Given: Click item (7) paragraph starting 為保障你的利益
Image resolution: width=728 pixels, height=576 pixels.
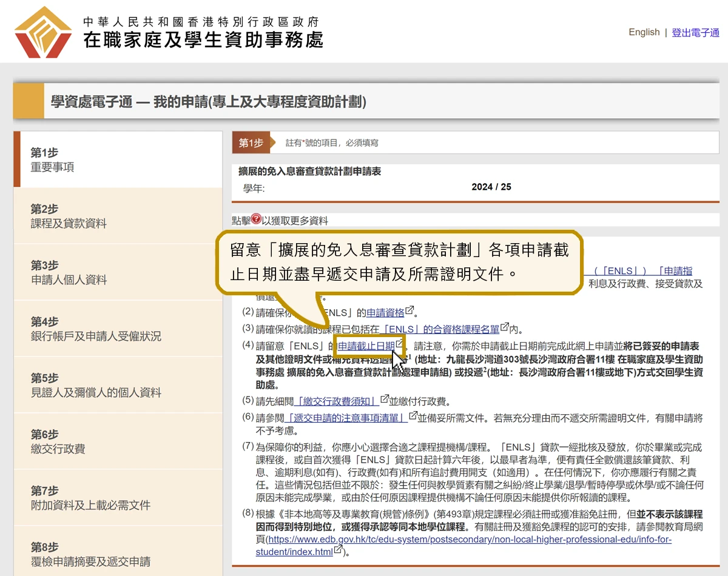Looking at the screenshot, I should tap(479, 473).
